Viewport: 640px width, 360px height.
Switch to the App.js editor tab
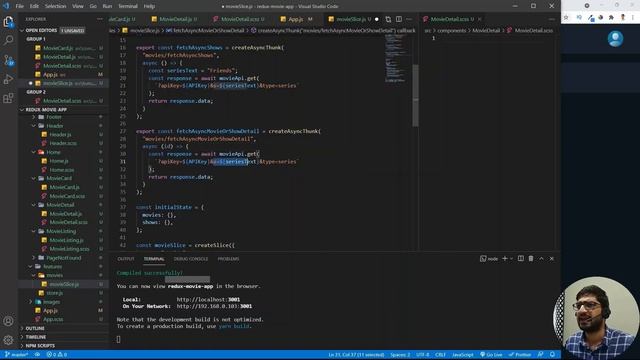296,19
